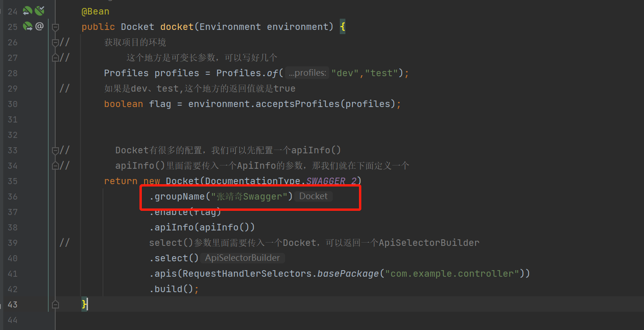The image size is (644, 330).
Task: Fold the comment block starting at line 33
Action: tap(55, 151)
